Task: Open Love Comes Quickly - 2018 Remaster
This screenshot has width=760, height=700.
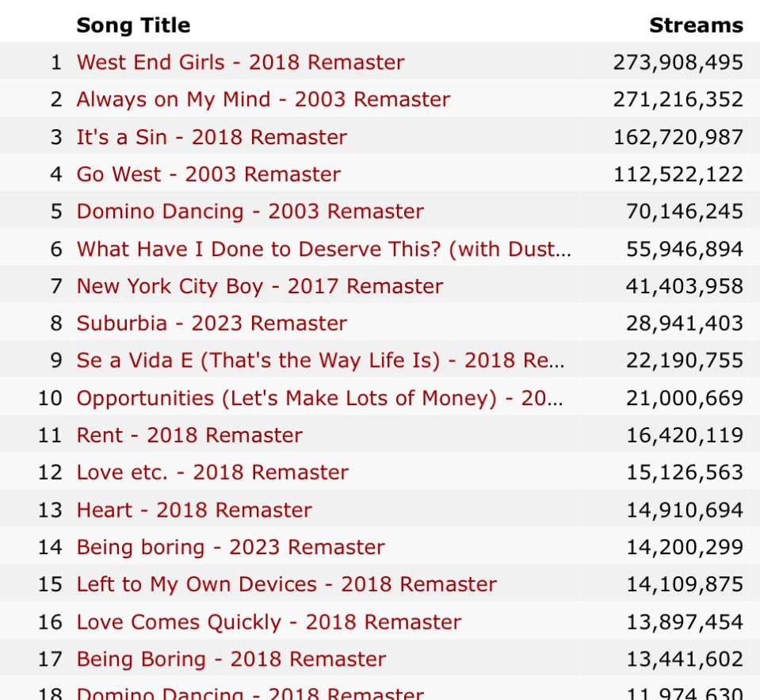Action: pos(269,622)
